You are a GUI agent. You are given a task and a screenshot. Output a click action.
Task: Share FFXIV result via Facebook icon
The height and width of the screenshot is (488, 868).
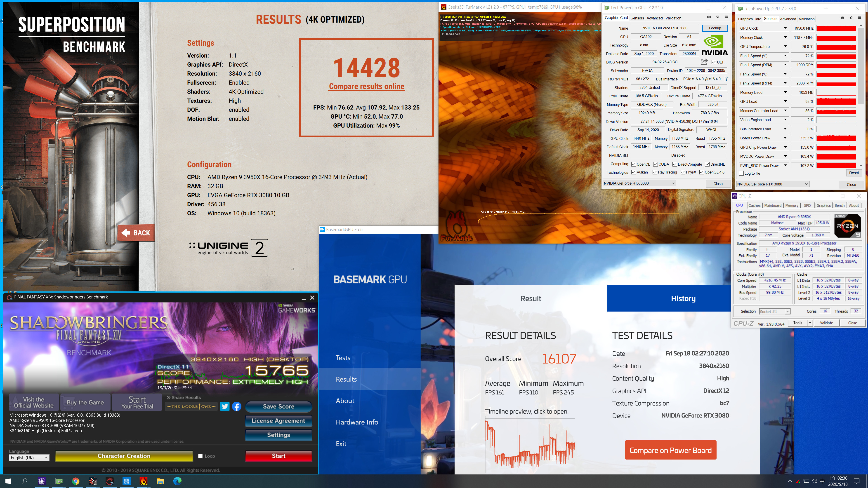click(x=236, y=406)
